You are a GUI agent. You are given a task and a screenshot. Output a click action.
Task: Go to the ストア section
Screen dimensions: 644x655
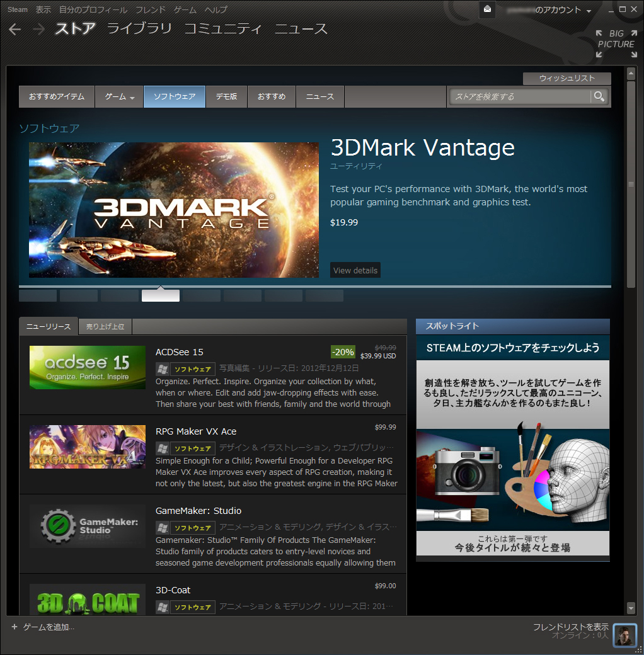pos(75,28)
